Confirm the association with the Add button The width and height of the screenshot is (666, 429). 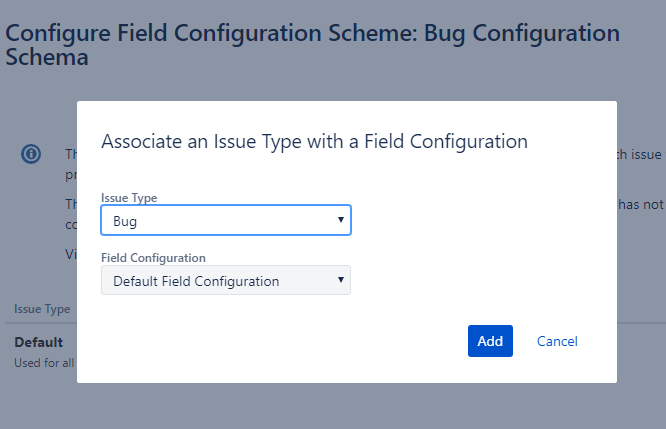click(490, 341)
